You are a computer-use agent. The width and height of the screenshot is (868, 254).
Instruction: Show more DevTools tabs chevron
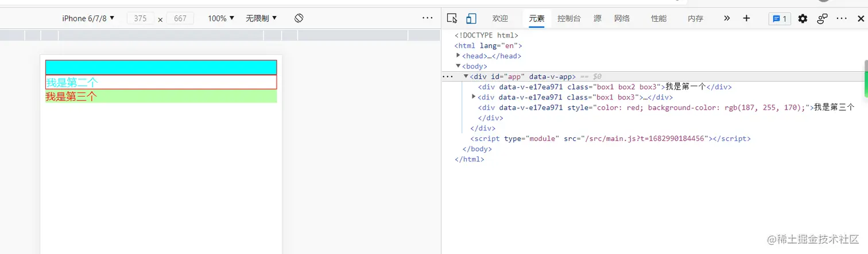click(x=727, y=18)
